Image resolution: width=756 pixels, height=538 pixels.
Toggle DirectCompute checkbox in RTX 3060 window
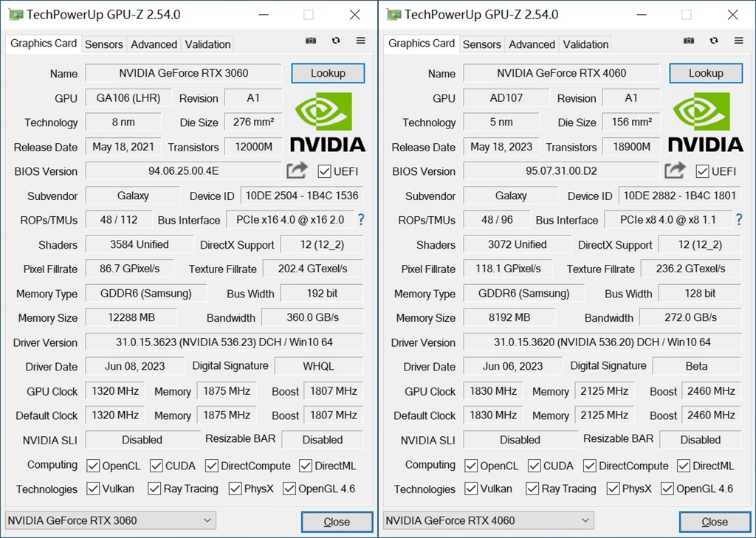pos(212,466)
